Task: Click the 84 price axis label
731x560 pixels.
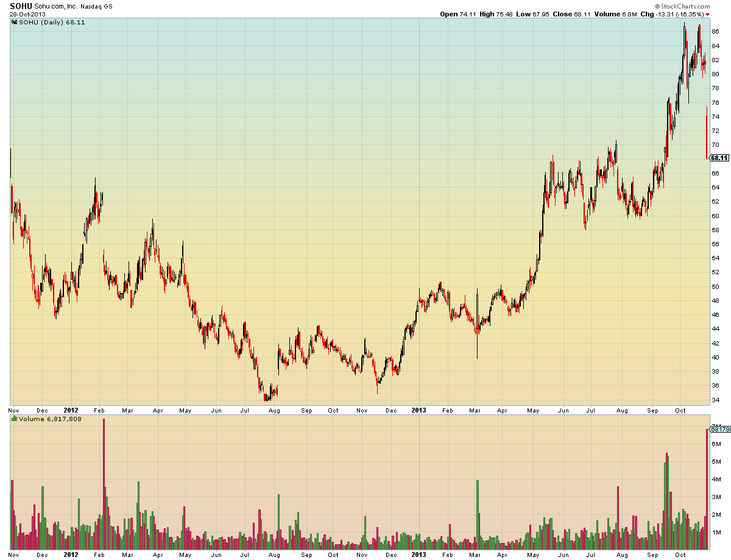Action: pos(716,46)
